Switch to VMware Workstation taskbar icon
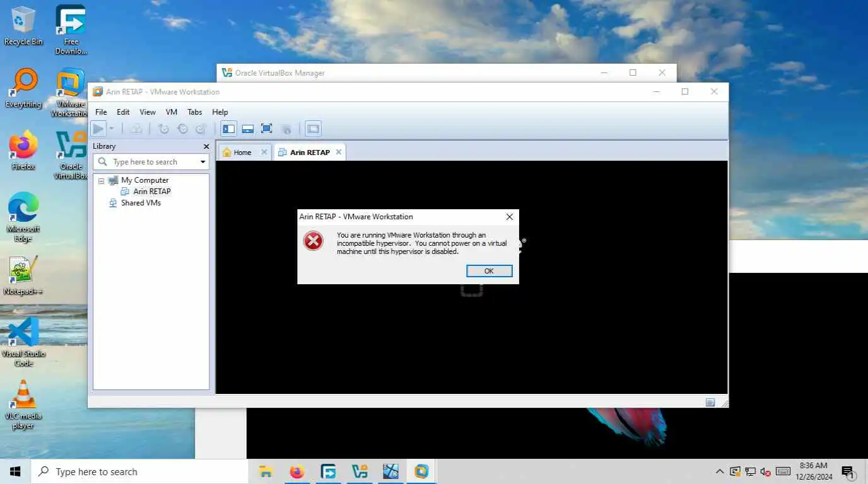This screenshot has width=868, height=484. point(421,471)
